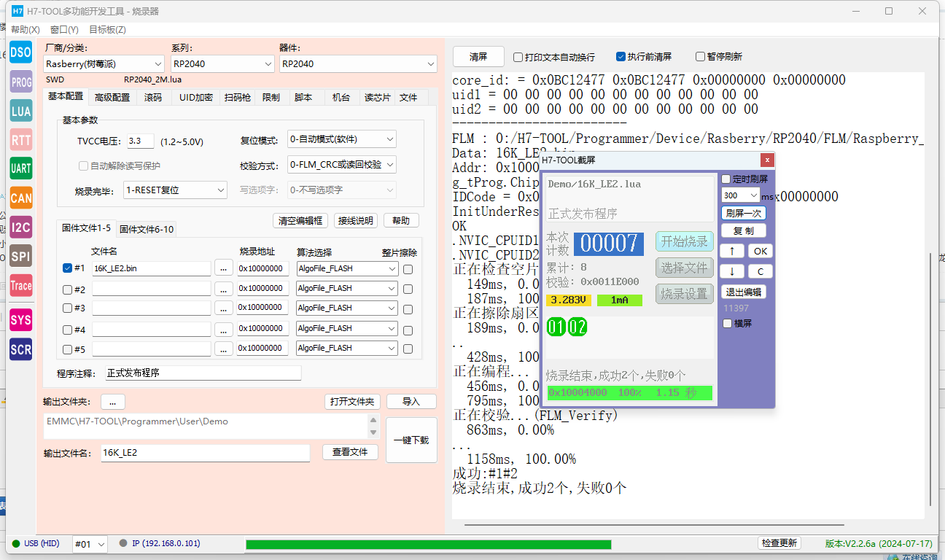This screenshot has width=945, height=560.
Task: Open the DSO oscilloscope tool
Action: click(x=21, y=52)
